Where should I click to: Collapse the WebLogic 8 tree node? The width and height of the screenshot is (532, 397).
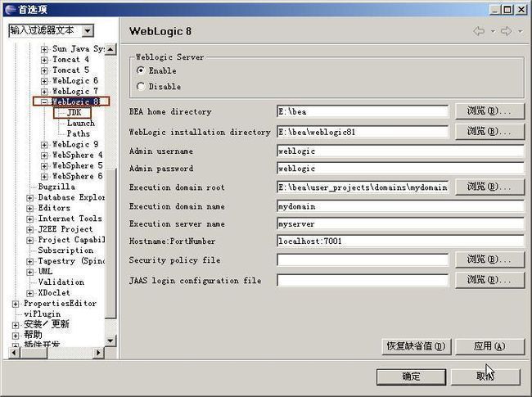click(44, 102)
